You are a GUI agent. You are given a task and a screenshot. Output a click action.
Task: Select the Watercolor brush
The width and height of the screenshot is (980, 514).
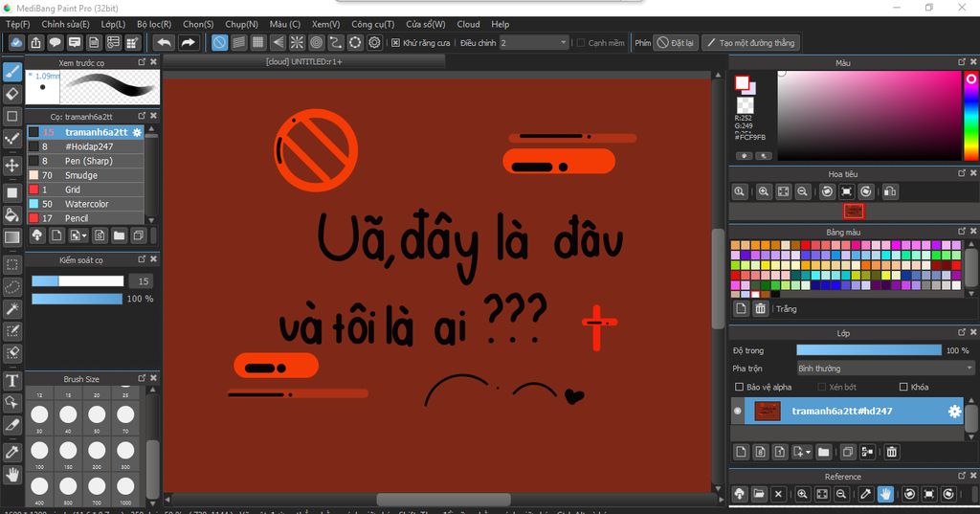pyautogui.click(x=85, y=204)
